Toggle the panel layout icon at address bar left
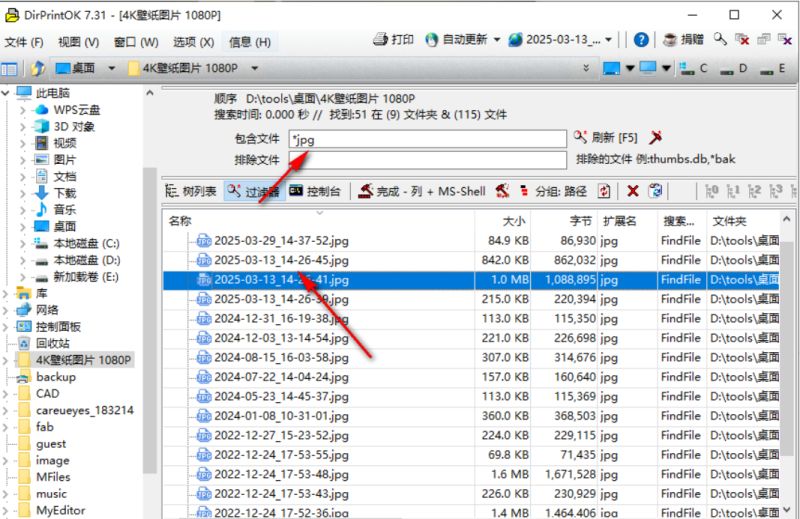The image size is (800, 519). click(x=9, y=68)
